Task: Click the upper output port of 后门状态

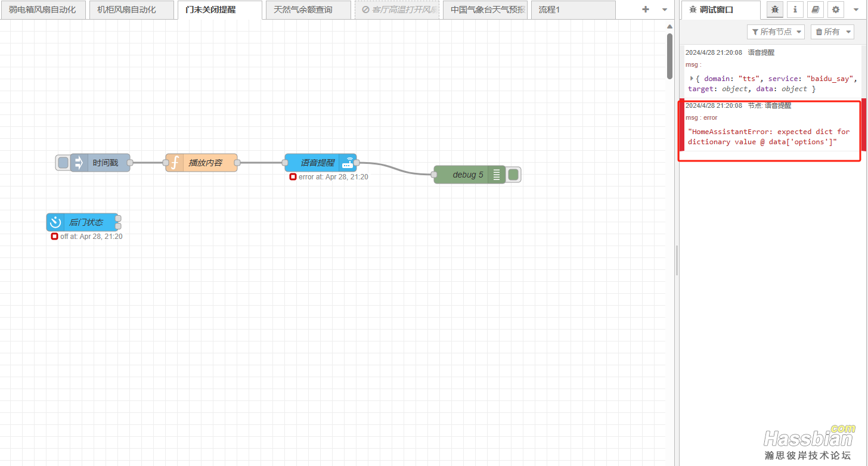Action: point(118,218)
